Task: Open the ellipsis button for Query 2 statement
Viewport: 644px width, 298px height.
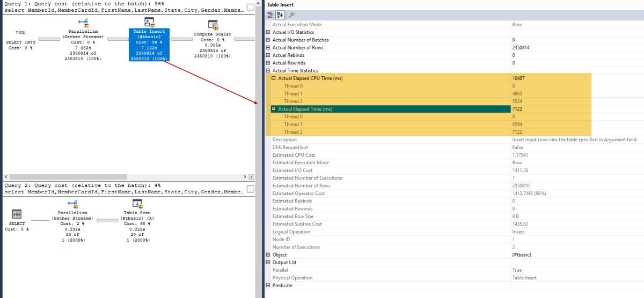Action: click(x=250, y=190)
